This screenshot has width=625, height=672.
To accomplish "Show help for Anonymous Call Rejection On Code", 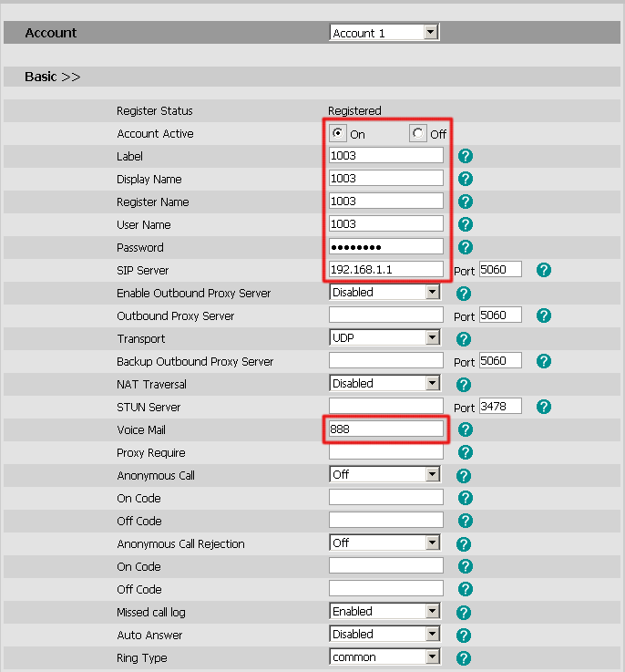I will pos(466,566).
